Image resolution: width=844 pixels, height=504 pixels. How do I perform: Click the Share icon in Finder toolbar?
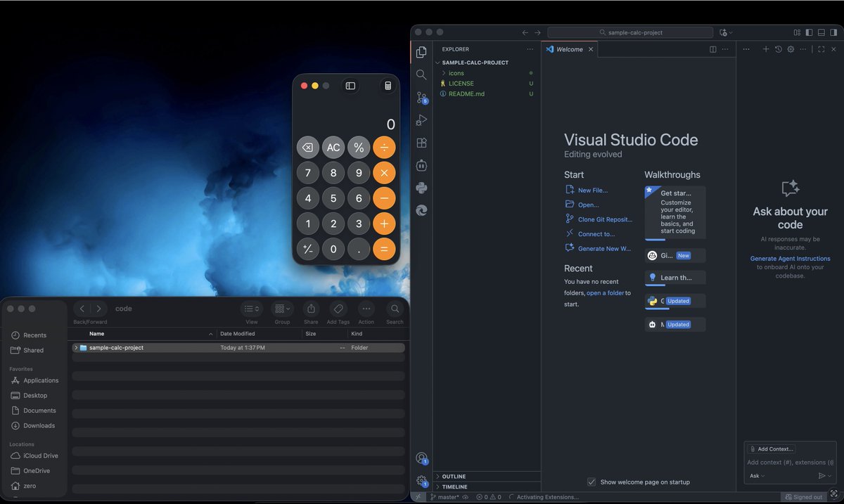pos(311,309)
